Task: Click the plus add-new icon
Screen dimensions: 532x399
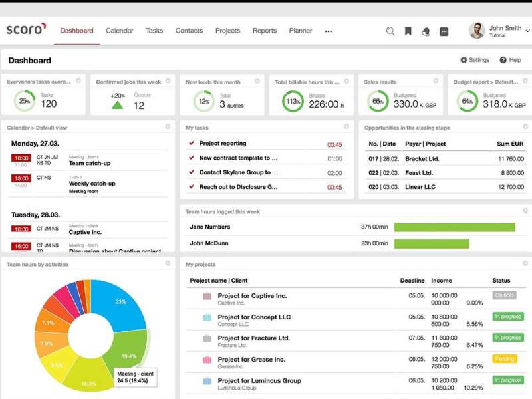Action: [x=444, y=31]
